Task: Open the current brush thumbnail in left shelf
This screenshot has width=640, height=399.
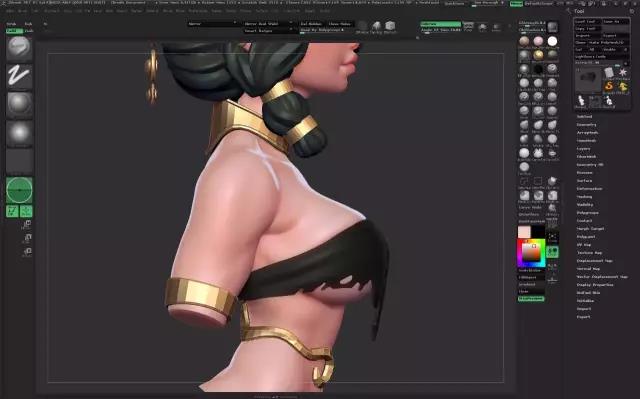Action: 19,48
